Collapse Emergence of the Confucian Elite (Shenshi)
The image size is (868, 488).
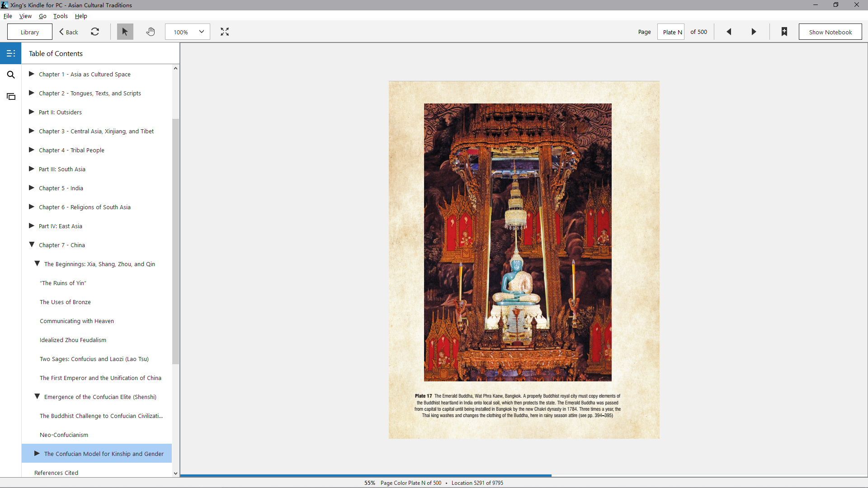(37, 396)
